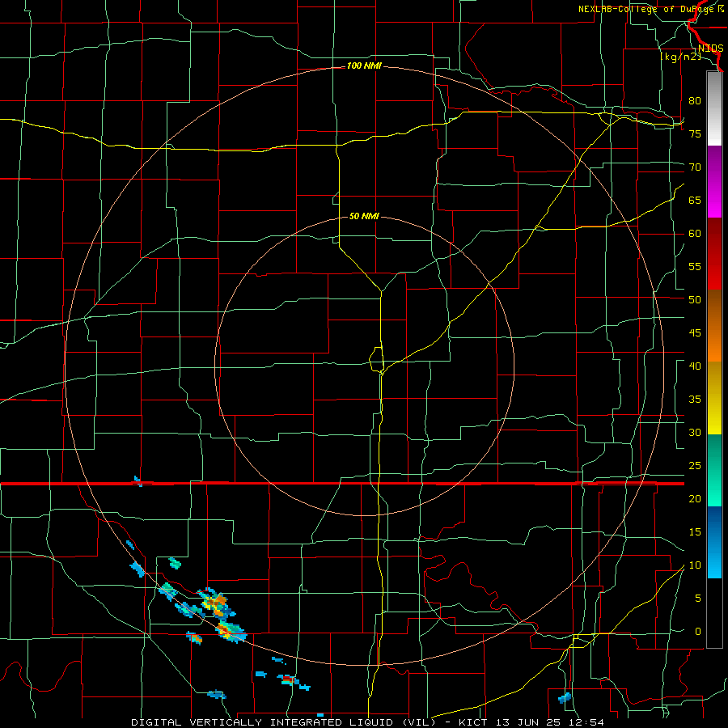The width and height of the screenshot is (728, 728).
Task: Click the 100 NMI range ring label
Action: pyautogui.click(x=364, y=66)
